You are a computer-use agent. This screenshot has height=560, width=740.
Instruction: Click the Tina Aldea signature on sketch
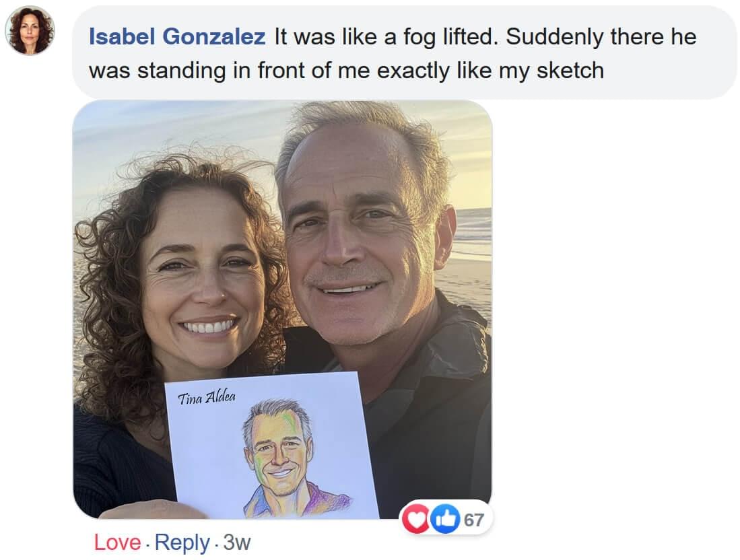coord(206,397)
